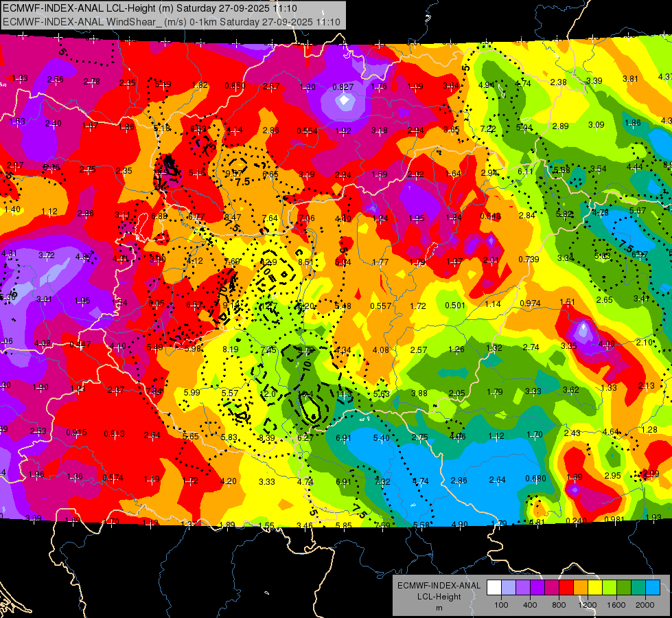The width and height of the screenshot is (672, 618).
Task: Click the legend tick label 1200
Action: pyautogui.click(x=588, y=605)
